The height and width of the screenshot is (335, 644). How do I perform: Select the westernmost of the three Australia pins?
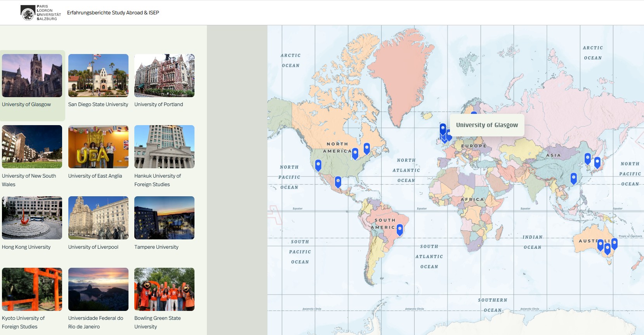[601, 245]
